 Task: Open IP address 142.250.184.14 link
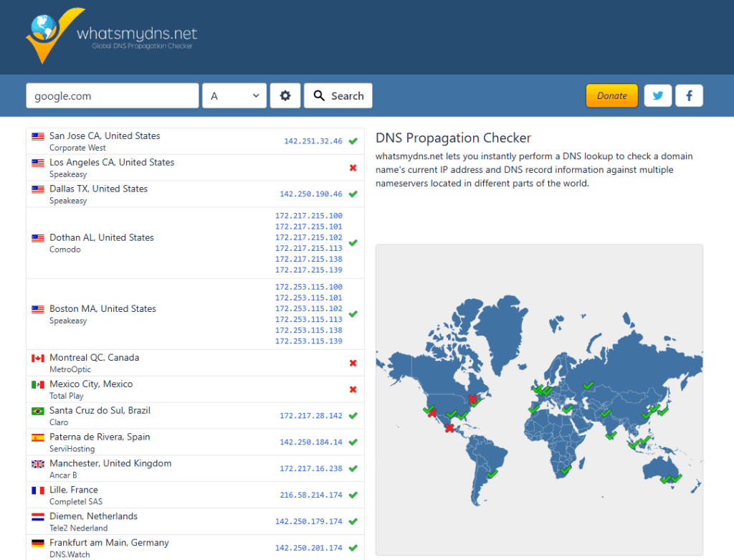click(311, 442)
